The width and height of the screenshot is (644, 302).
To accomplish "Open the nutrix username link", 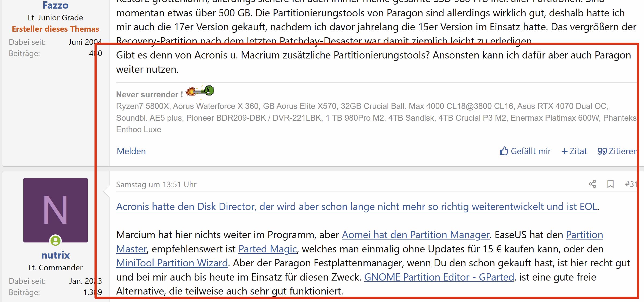I will tap(56, 255).
